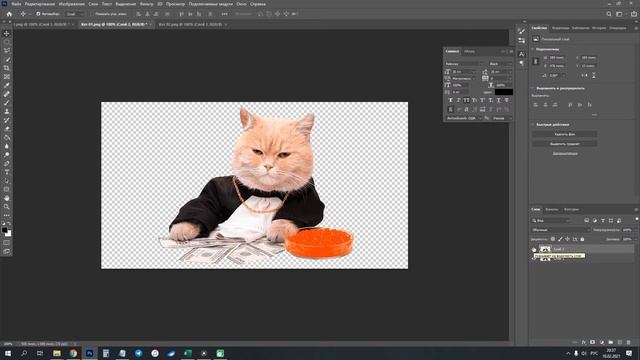This screenshot has width=640, height=360.
Task: Open the search icon at top right
Action: 609,14
